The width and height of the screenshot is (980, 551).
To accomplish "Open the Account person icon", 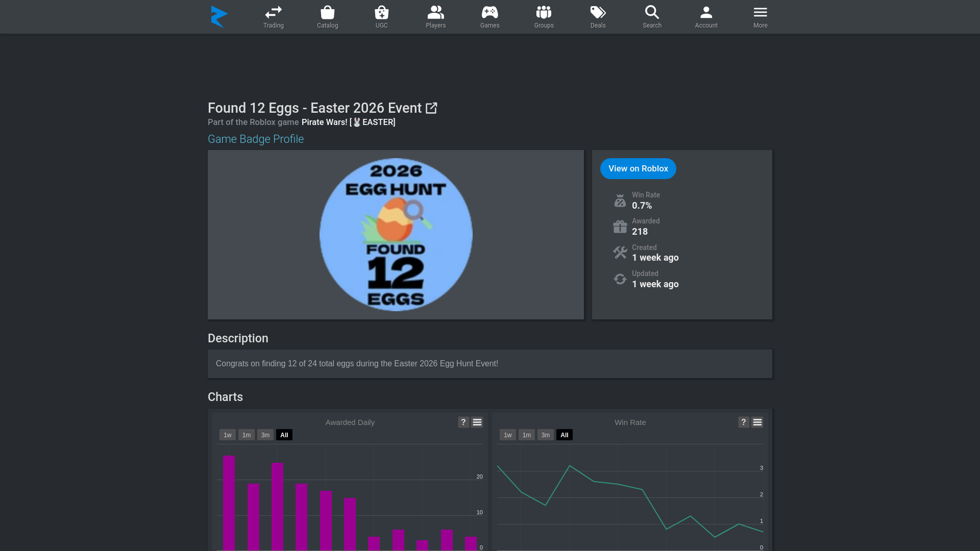I will pos(706,12).
